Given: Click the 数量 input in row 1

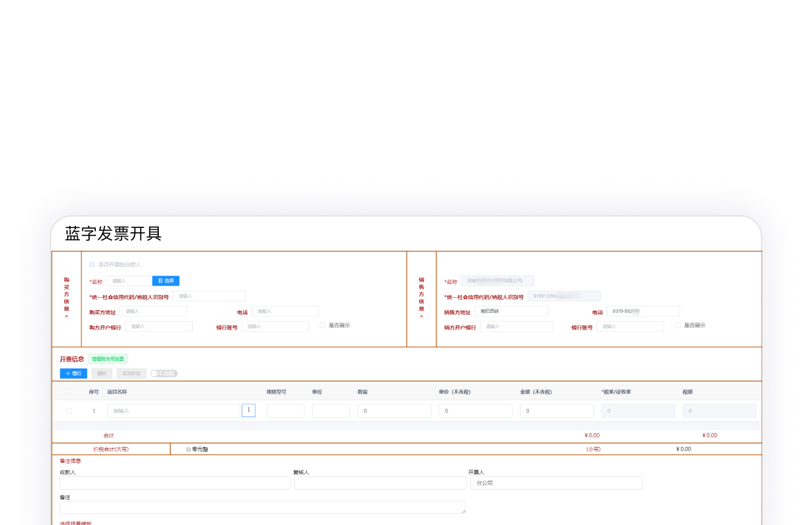Looking at the screenshot, I should pos(395,411).
